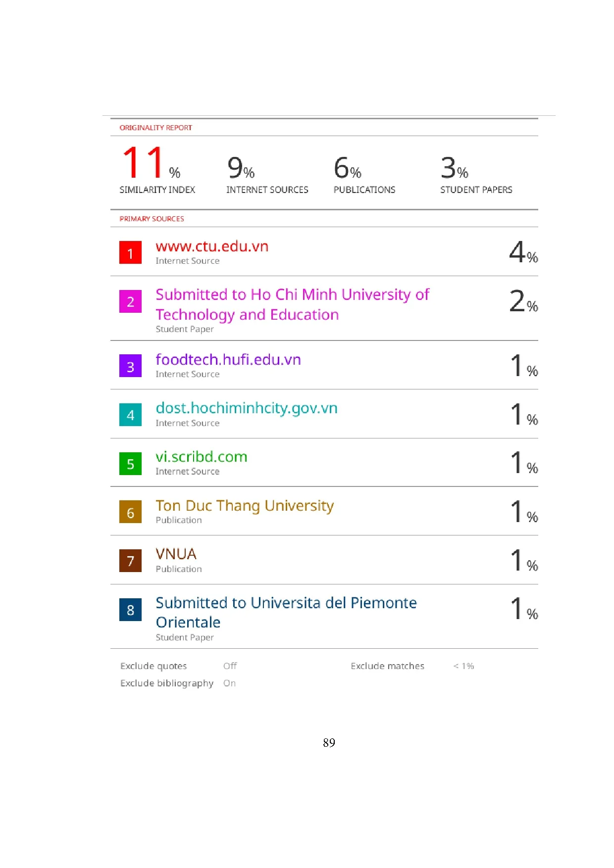The image size is (614, 868).
Task: Open Submitted to Universita del Piemonte Orientale
Action: tap(286, 612)
